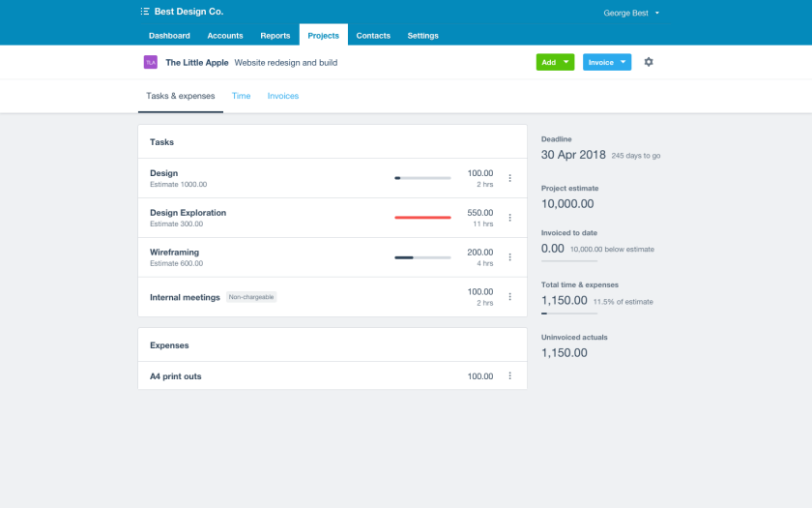Click the 11 hrs Design Exploration hours
The image size is (812, 508).
point(483,224)
